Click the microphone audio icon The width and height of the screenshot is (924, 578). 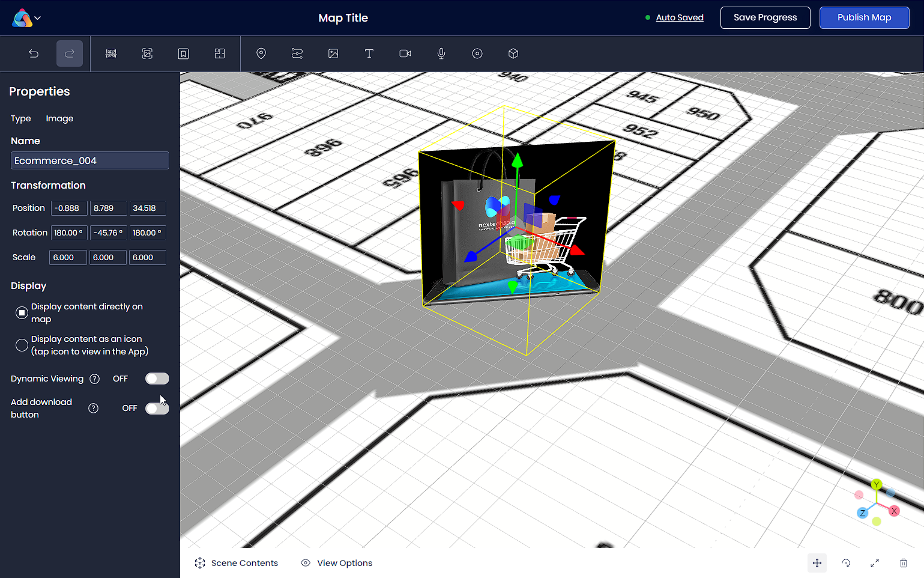(x=441, y=53)
